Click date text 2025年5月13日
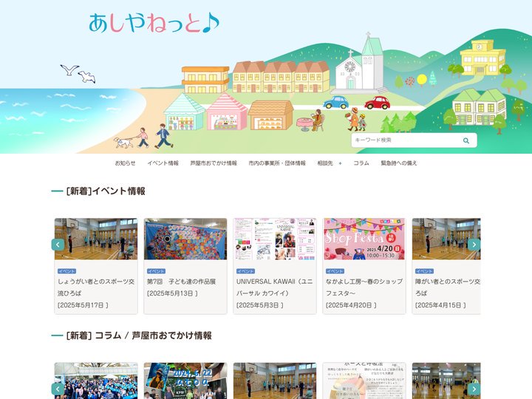 click(172, 293)
